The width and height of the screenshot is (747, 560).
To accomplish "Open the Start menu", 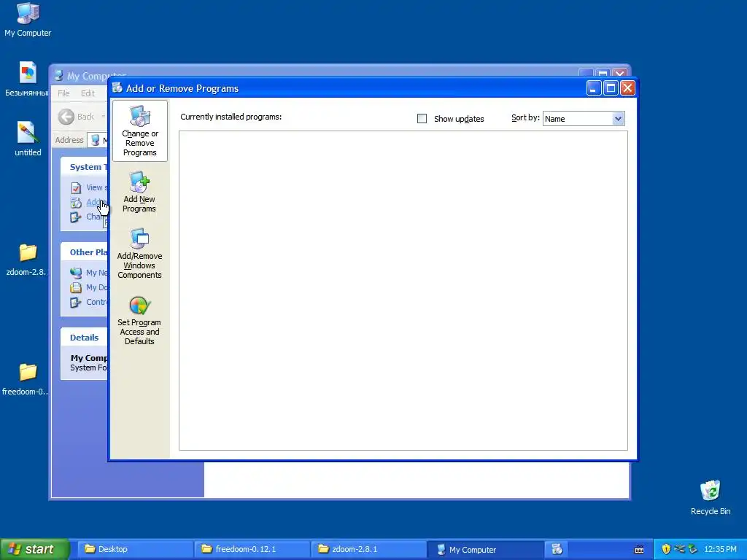I will (x=34, y=549).
